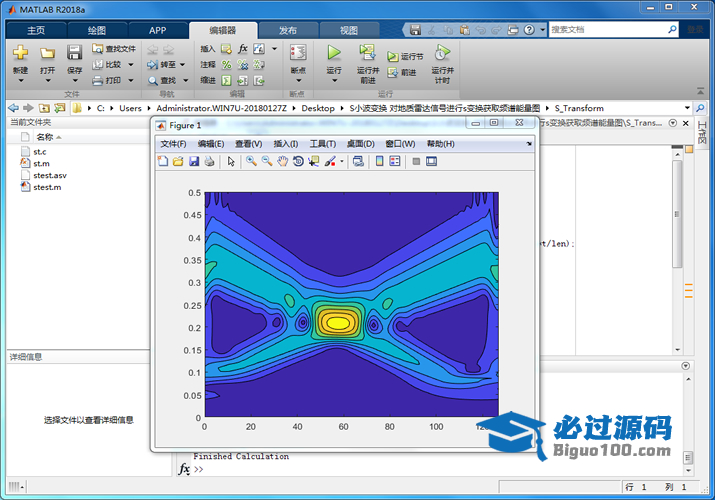The image size is (715, 500).
Task: Toggle the Edit Plot arrow tool
Action: [231, 161]
